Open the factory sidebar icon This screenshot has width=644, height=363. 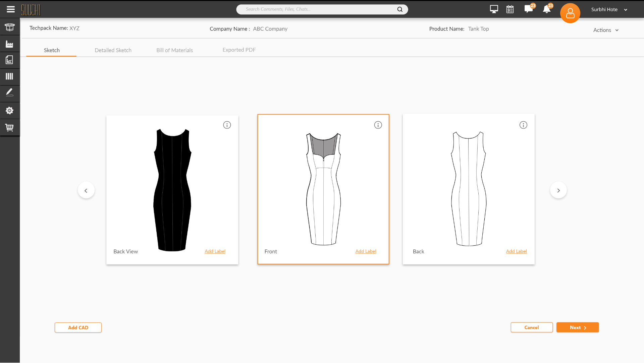tap(10, 44)
